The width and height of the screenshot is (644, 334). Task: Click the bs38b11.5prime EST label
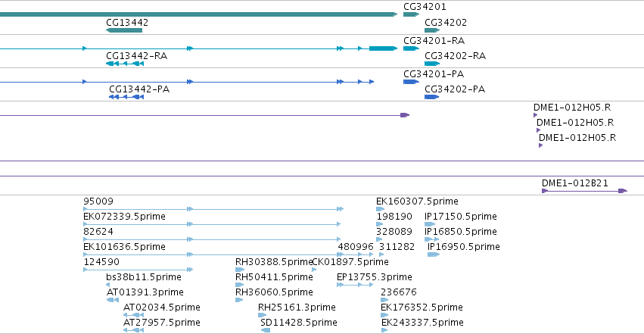144,277
